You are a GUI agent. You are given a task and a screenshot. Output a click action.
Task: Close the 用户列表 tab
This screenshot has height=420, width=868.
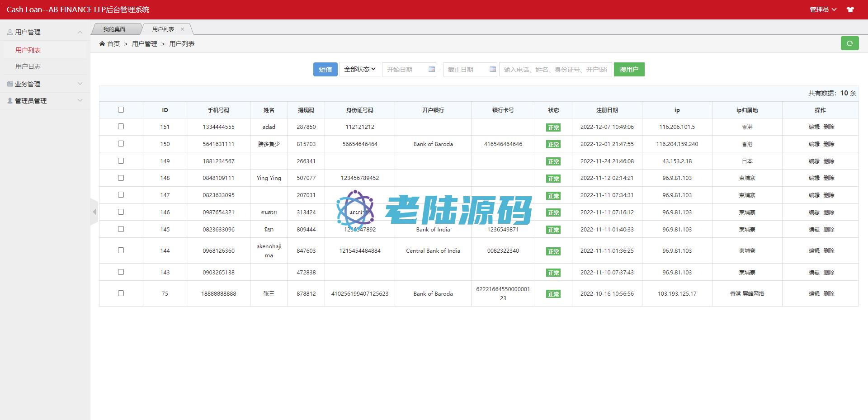pos(183,29)
